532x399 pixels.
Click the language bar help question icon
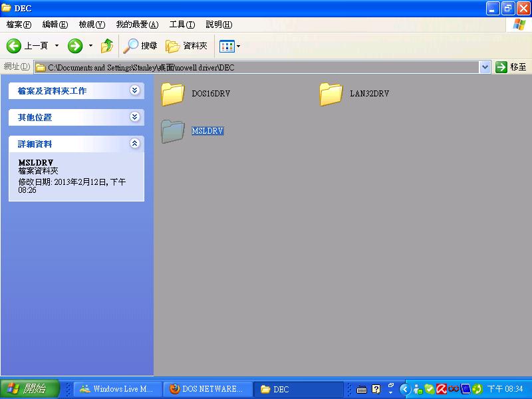point(376,389)
